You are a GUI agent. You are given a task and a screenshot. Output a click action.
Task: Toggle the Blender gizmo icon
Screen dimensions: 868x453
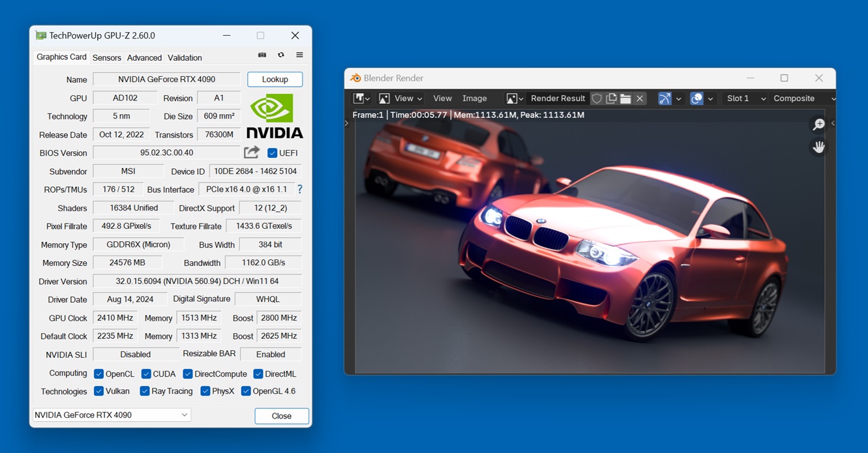click(x=665, y=98)
